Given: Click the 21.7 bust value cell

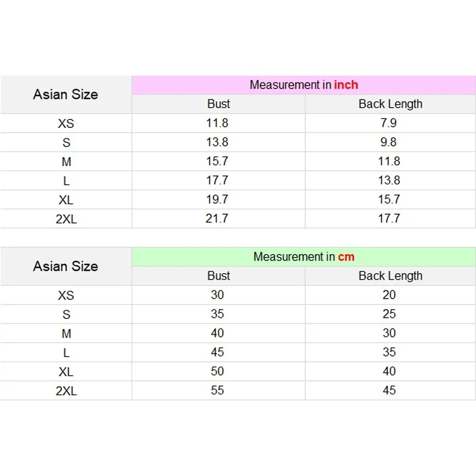Looking at the screenshot, I should click(217, 219).
